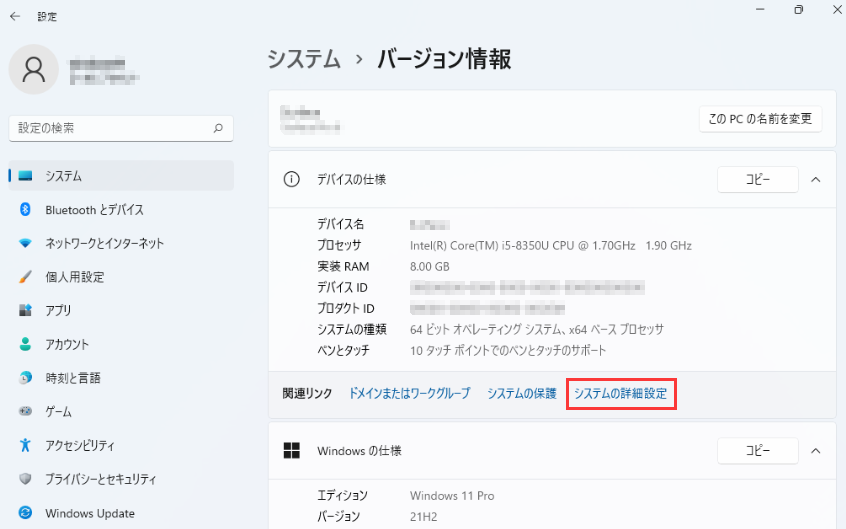The width and height of the screenshot is (846, 529).
Task: Open システム category in sidebar
Action: [x=121, y=176]
